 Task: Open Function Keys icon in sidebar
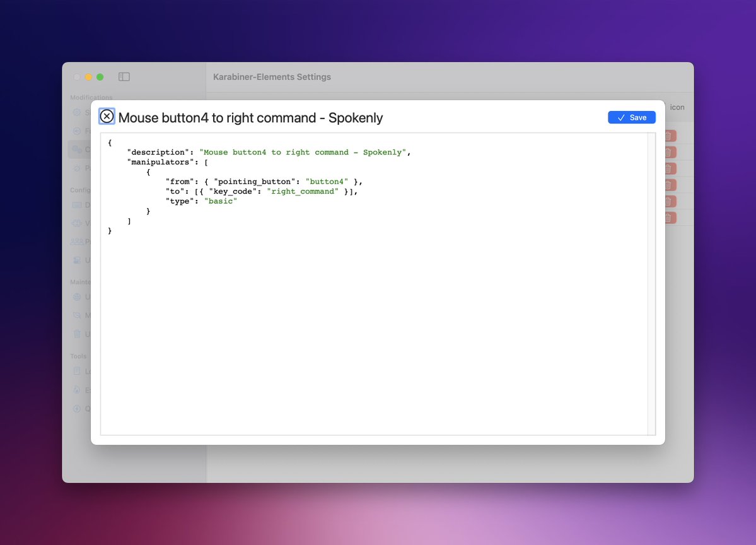click(77, 131)
